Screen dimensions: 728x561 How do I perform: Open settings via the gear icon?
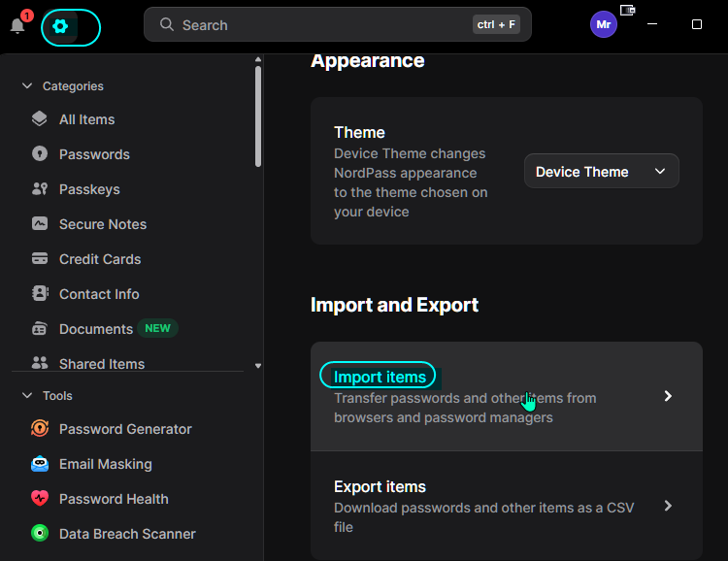tap(60, 26)
